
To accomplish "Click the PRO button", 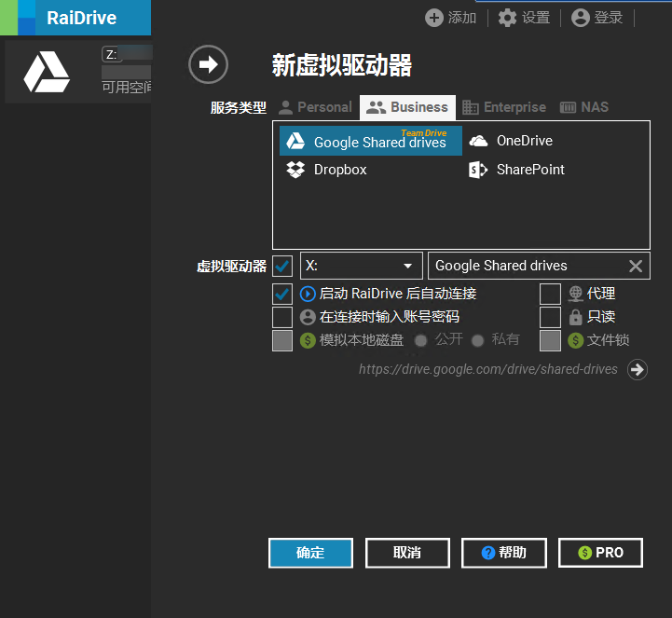I will tap(600, 553).
